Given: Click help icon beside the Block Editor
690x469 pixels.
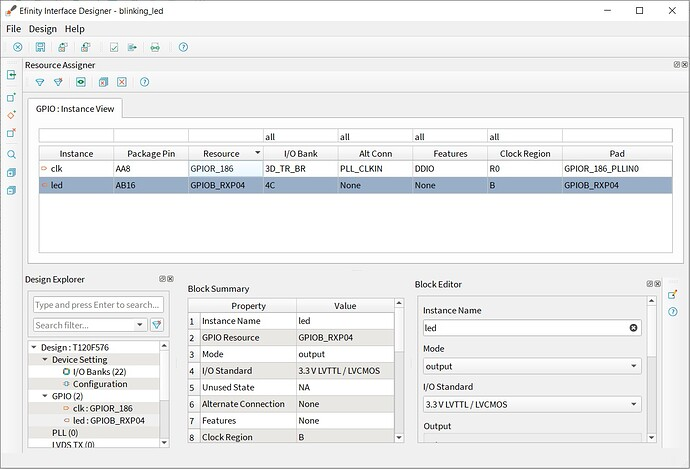Looking at the screenshot, I should click(x=673, y=313).
